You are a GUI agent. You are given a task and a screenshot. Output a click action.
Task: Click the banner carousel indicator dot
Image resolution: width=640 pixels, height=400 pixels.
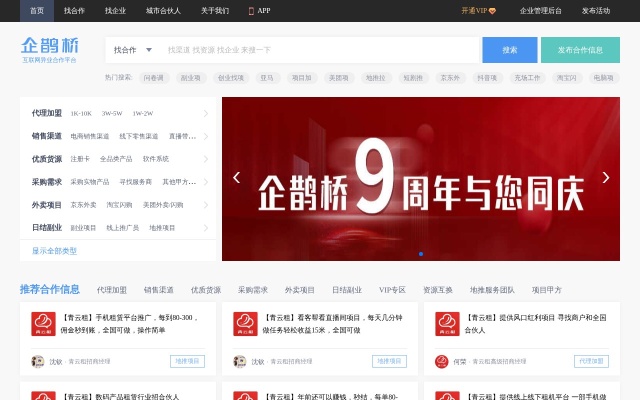pyautogui.click(x=421, y=253)
